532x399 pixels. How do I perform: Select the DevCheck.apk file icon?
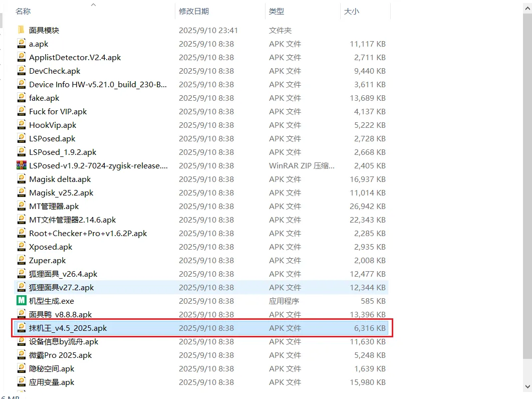coord(21,71)
